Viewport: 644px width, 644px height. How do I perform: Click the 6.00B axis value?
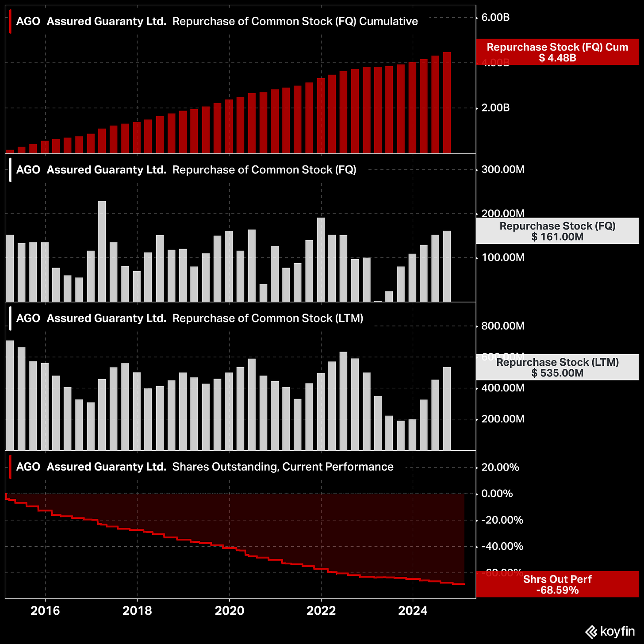(x=495, y=17)
